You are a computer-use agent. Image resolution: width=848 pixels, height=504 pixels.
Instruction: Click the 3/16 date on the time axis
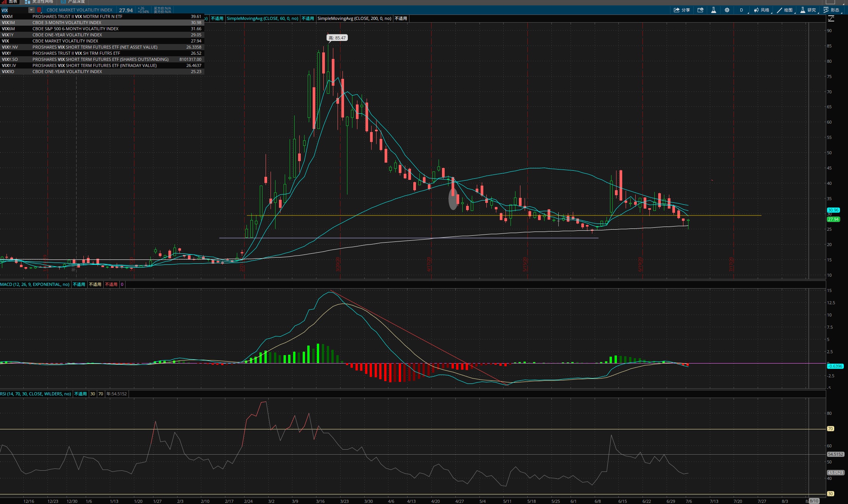pos(320,501)
